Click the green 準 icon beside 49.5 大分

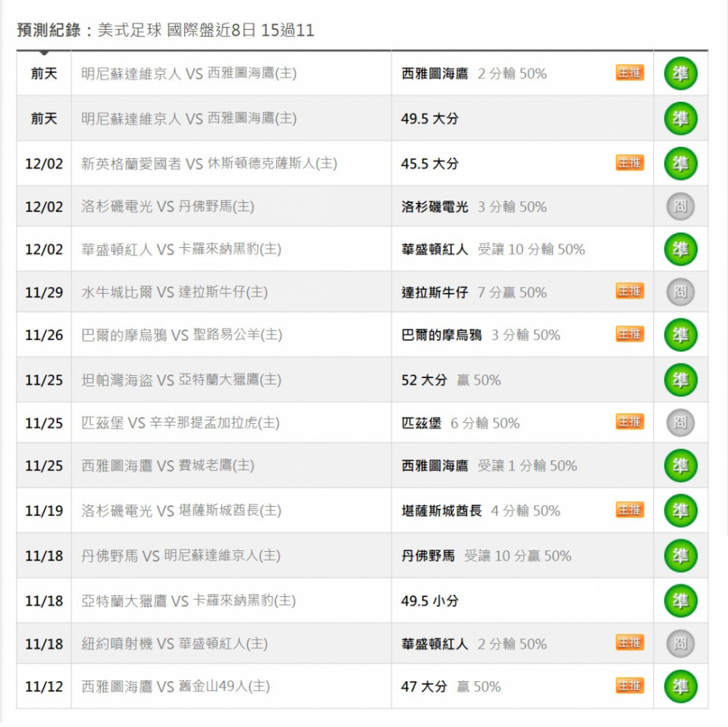point(680,119)
